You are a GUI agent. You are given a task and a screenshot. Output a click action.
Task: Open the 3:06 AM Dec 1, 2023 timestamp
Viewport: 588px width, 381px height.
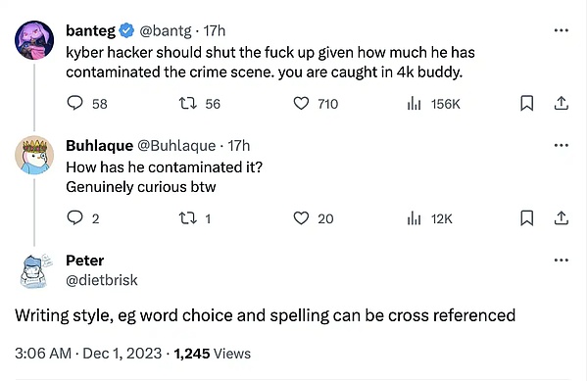tap(88, 354)
